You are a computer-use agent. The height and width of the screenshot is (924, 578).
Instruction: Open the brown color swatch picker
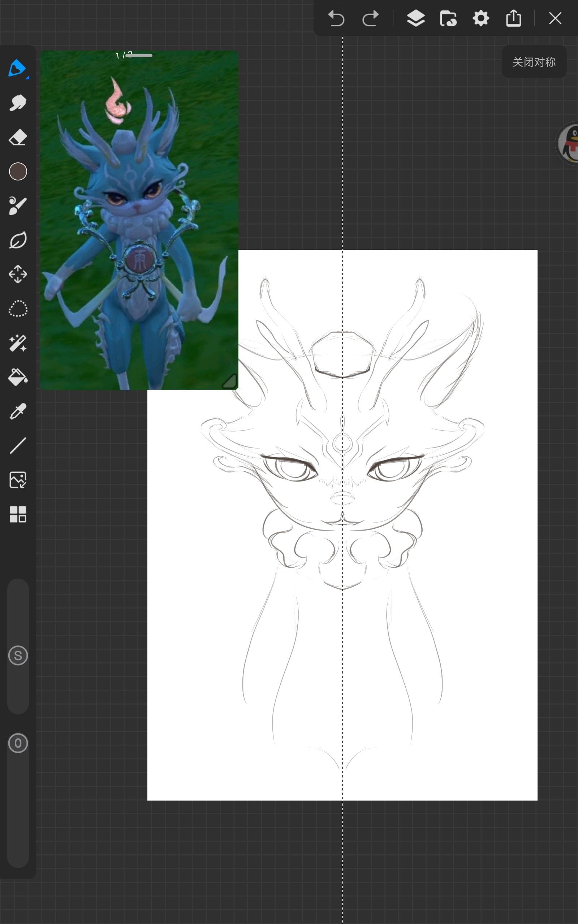[x=18, y=171]
